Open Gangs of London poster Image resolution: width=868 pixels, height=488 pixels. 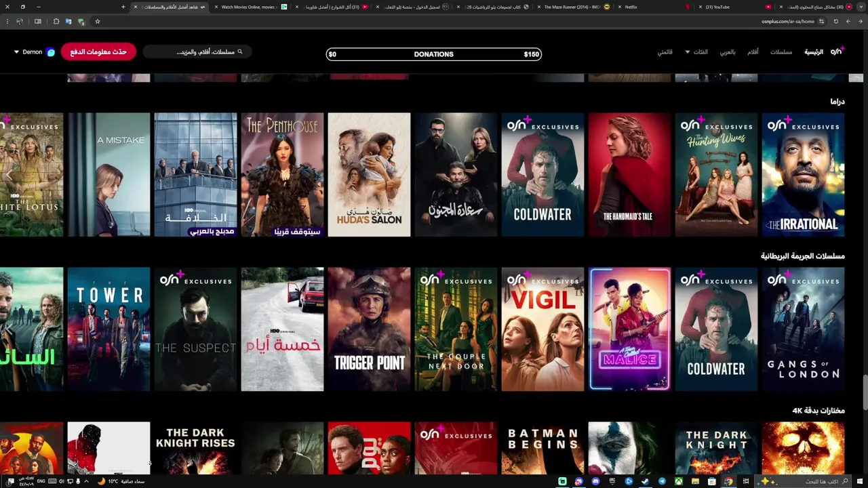tap(803, 329)
